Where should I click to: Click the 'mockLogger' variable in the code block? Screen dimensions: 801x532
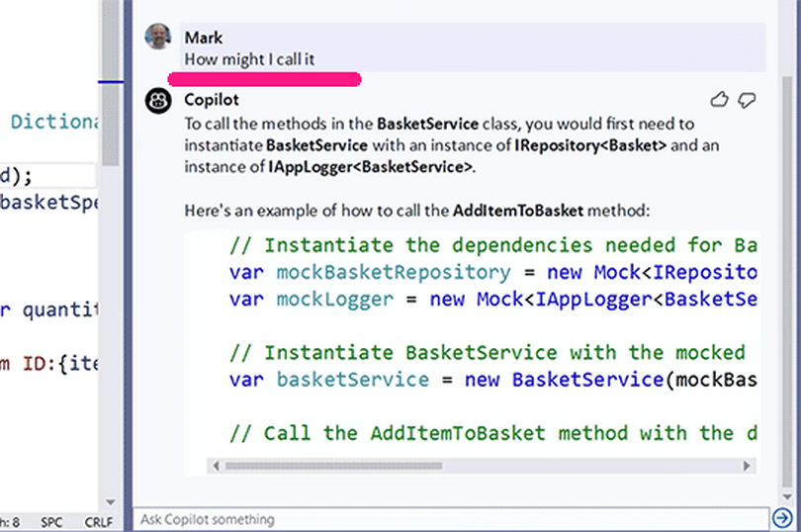click(335, 300)
